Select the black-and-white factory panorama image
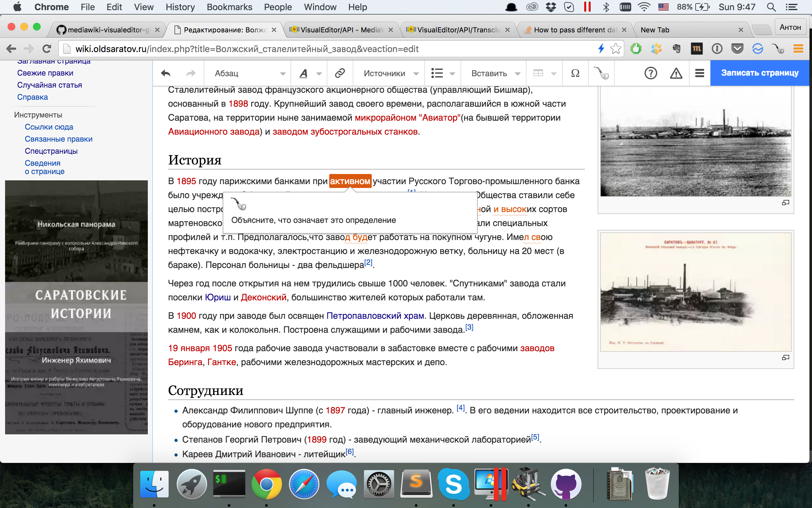Screen dimensions: 812x508 point(696,141)
